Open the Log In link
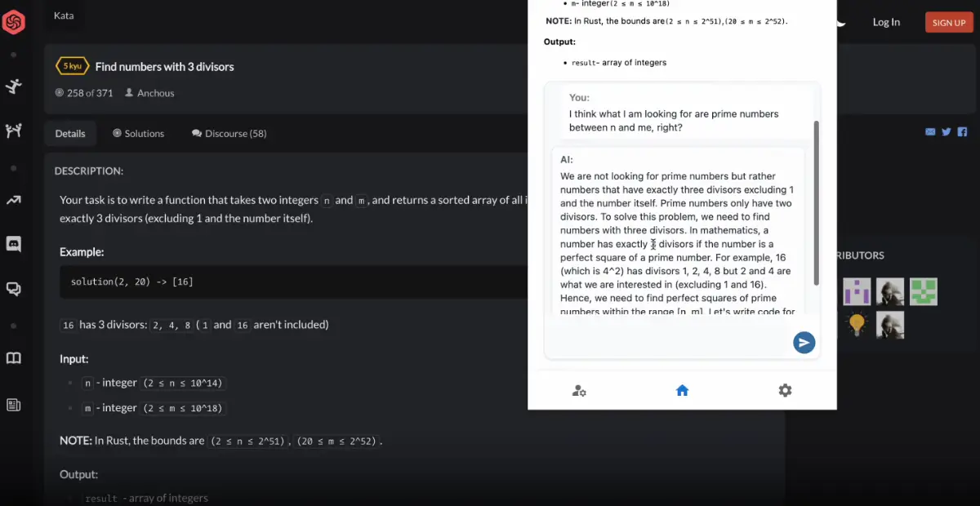Viewport: 980px width, 506px height. point(886,22)
